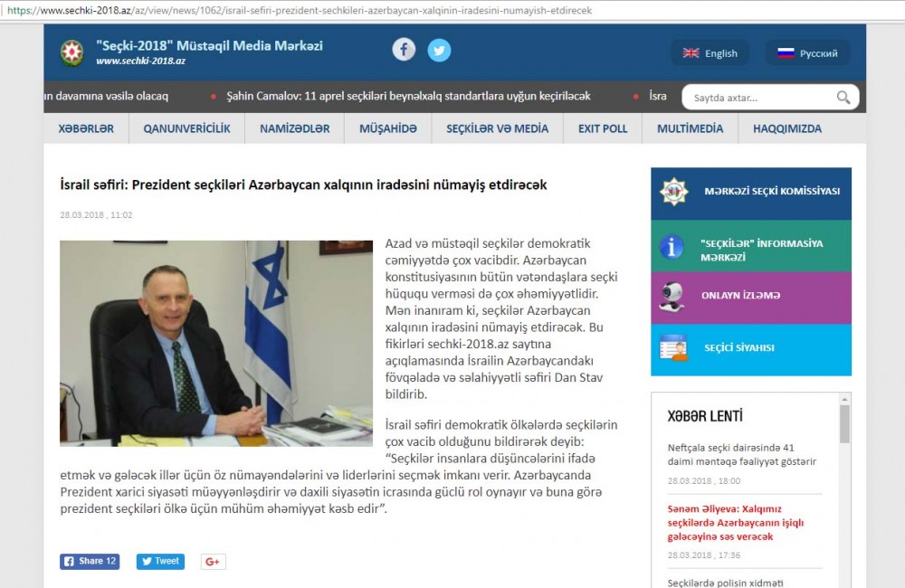Click the Mərkəzi Seçki Komissiyası emblem icon

(x=673, y=192)
